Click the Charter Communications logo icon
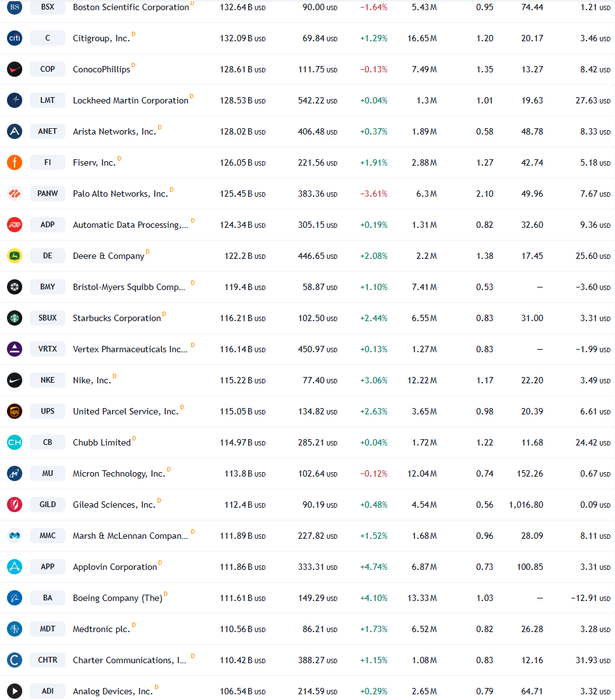The width and height of the screenshot is (615, 700). tap(15, 660)
